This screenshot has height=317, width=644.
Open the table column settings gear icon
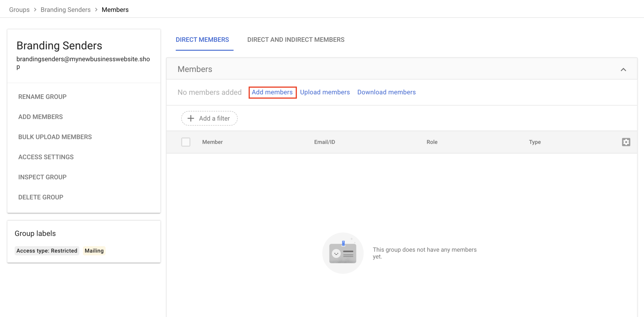[x=626, y=142]
